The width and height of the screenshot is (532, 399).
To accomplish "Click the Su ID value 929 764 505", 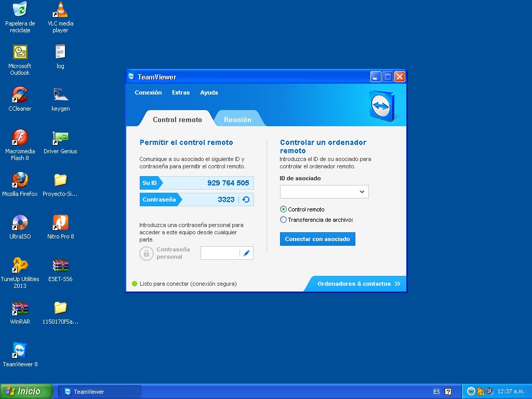I will click(228, 183).
